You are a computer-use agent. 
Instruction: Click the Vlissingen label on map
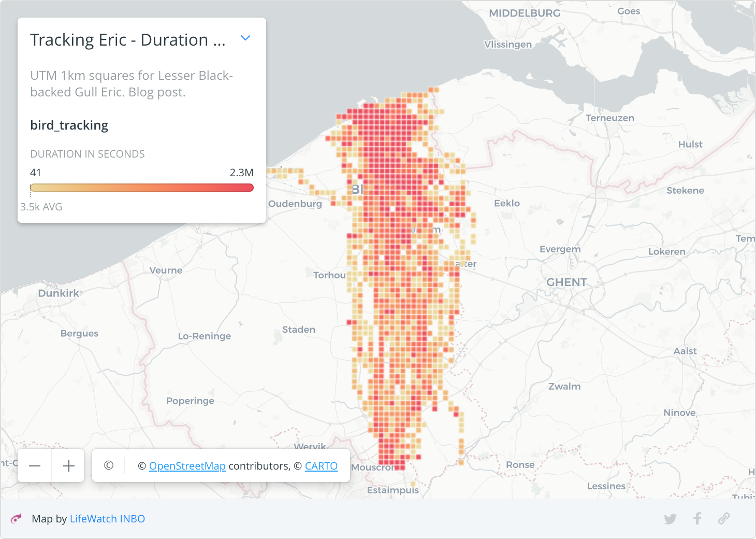(508, 44)
